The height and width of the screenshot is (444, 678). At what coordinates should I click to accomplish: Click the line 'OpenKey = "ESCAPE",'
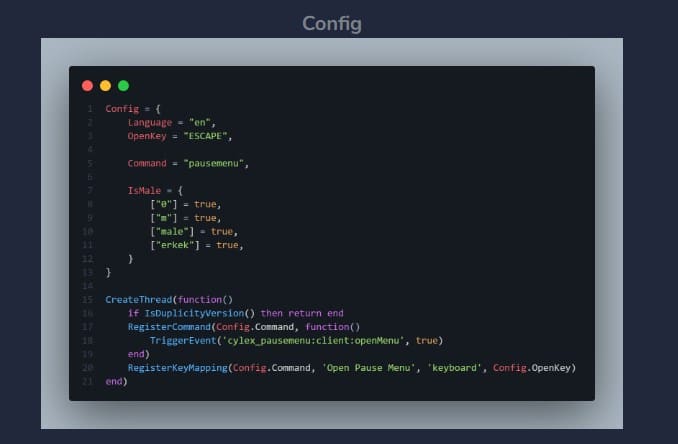tap(180, 136)
